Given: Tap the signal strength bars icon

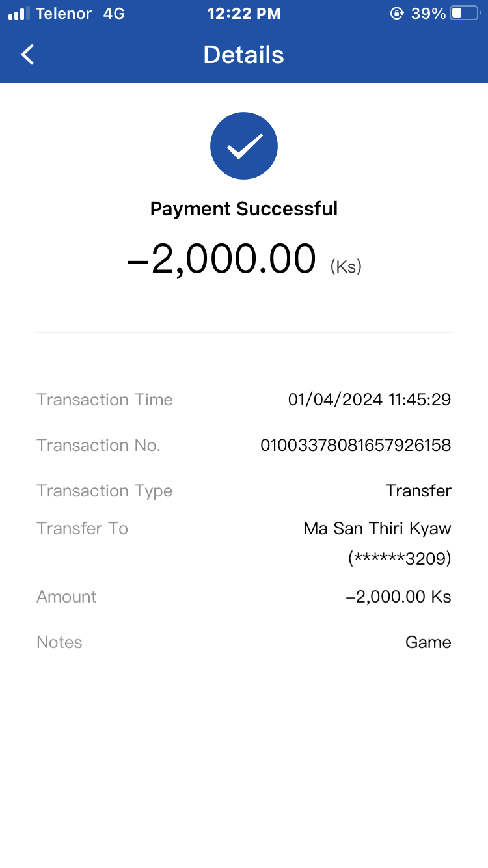Looking at the screenshot, I should click(19, 13).
